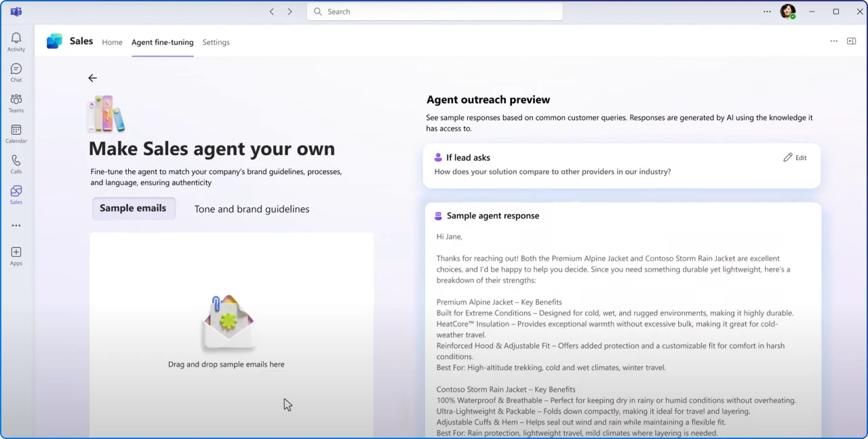Click the If lead asks person icon

[438, 157]
